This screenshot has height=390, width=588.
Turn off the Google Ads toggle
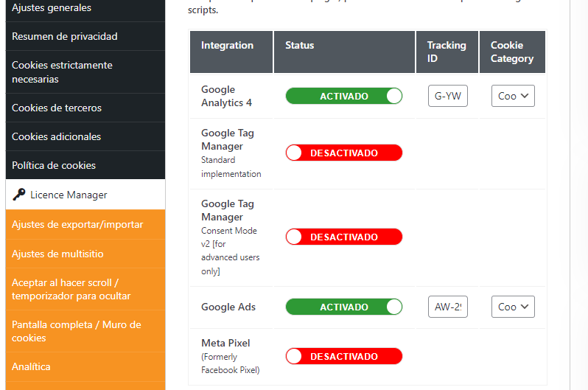pos(344,307)
